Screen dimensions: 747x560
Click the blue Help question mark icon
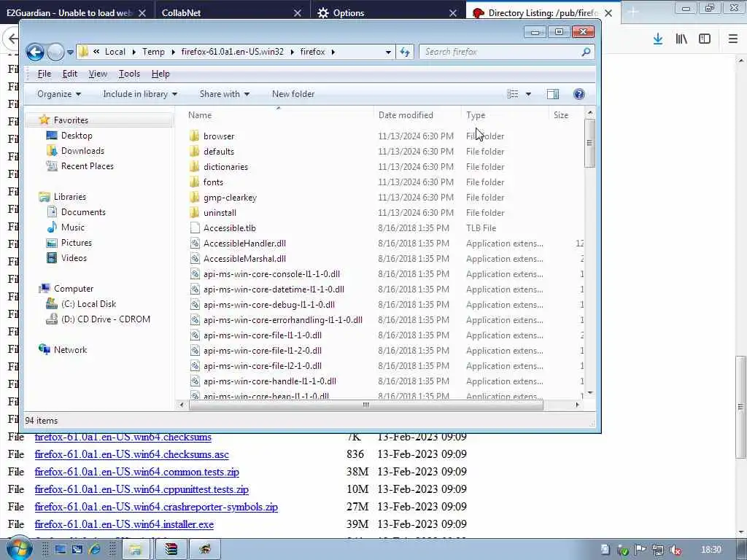[x=578, y=94]
